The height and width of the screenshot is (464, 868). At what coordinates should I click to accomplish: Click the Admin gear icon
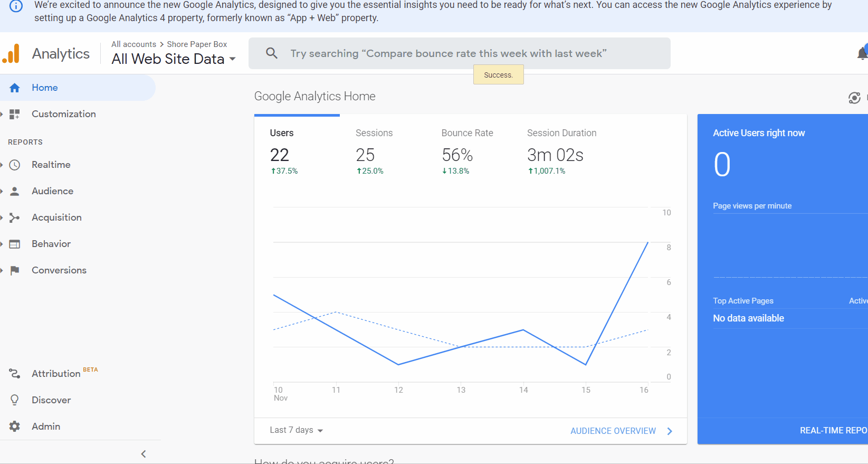coord(15,427)
